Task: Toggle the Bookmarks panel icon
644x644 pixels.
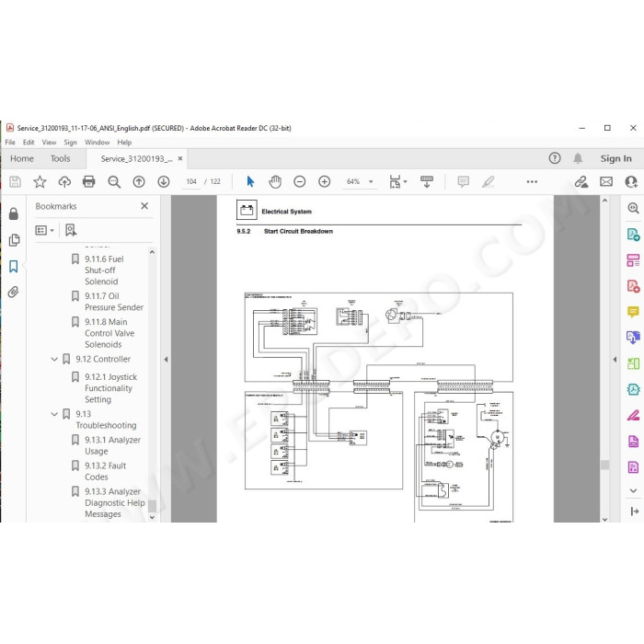Action: 14,266
